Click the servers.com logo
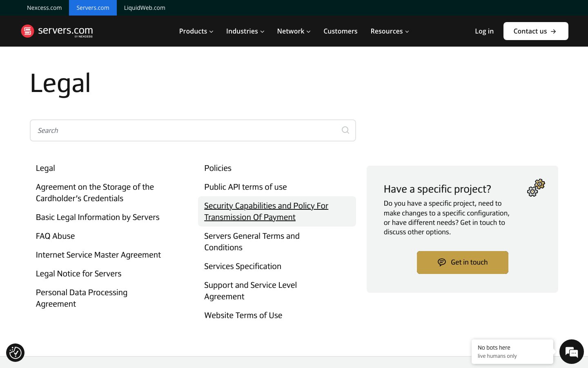 click(x=57, y=31)
